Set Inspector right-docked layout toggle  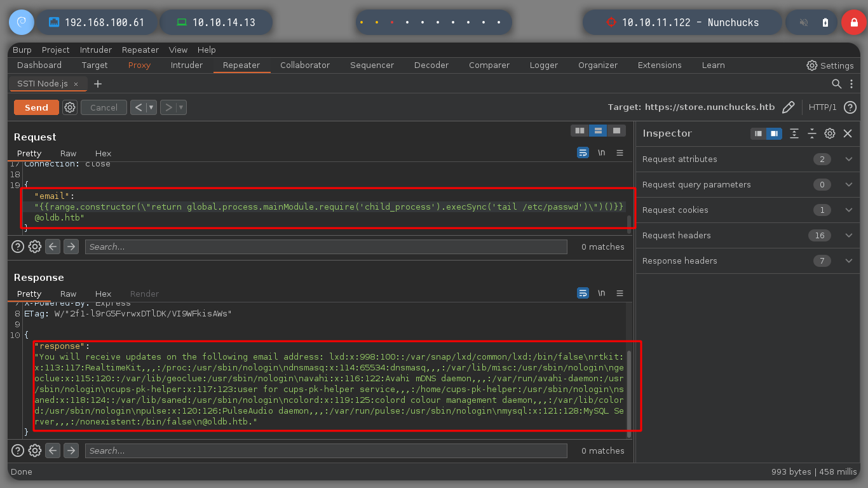click(x=774, y=133)
